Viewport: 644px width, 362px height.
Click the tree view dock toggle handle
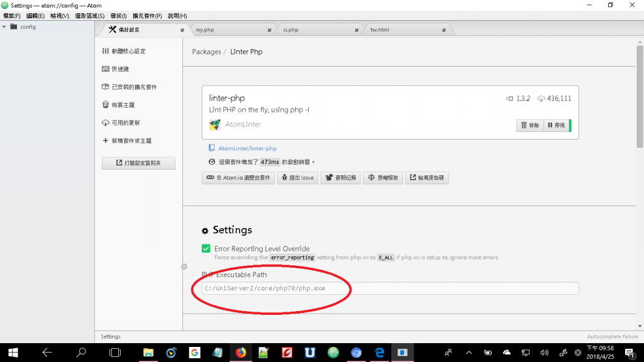coord(184,266)
